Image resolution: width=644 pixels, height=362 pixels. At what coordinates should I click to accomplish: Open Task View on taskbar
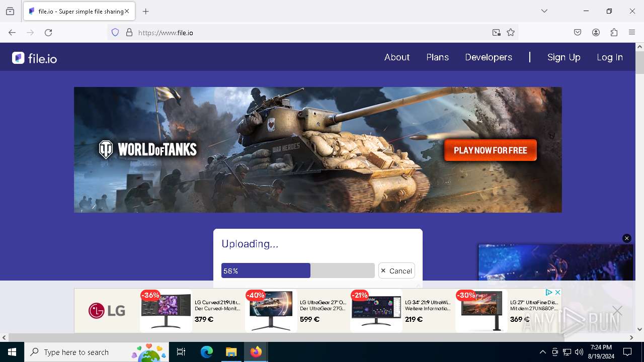click(x=181, y=352)
